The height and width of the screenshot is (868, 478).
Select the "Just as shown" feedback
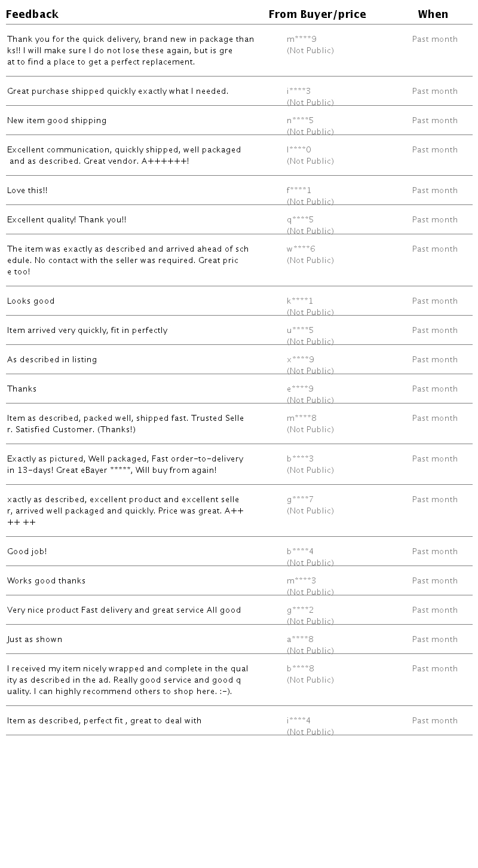click(x=35, y=640)
